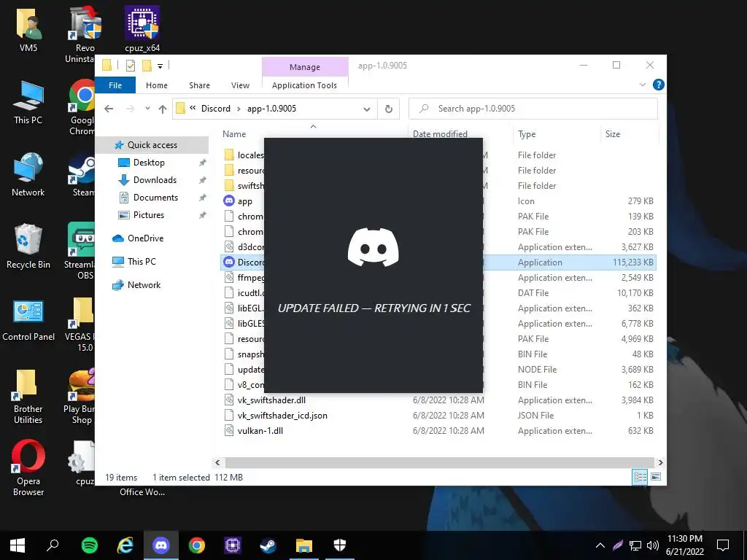The width and height of the screenshot is (747, 560).
Task: Open Documents in navigation pane
Action: click(x=155, y=198)
